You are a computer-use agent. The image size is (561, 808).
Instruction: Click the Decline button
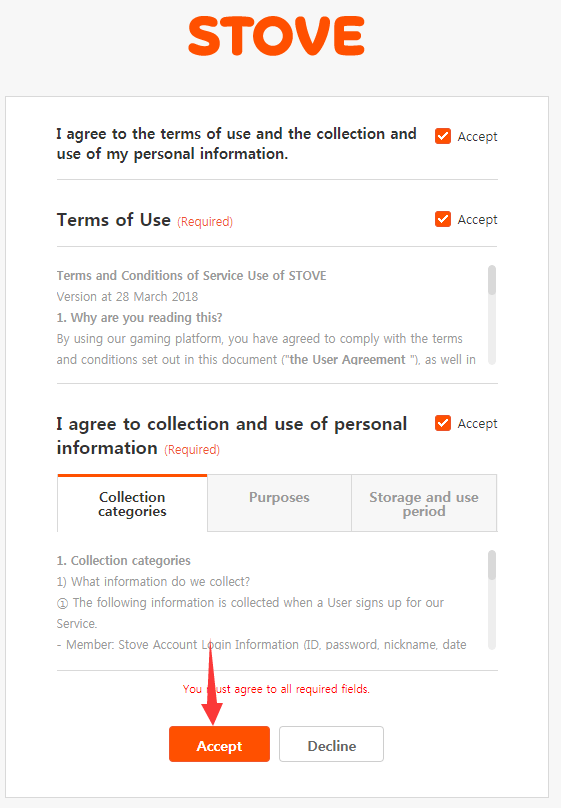click(332, 744)
